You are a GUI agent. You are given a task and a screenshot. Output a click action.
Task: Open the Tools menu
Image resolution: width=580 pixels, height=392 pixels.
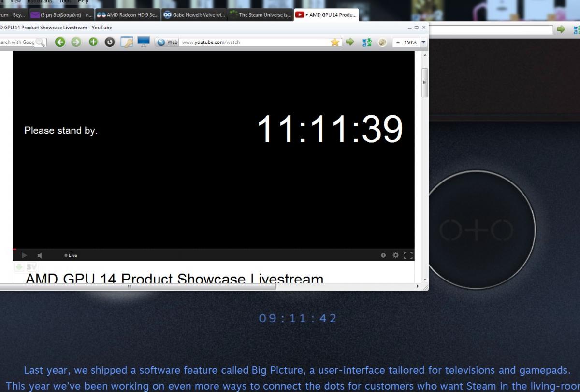[65, 2]
